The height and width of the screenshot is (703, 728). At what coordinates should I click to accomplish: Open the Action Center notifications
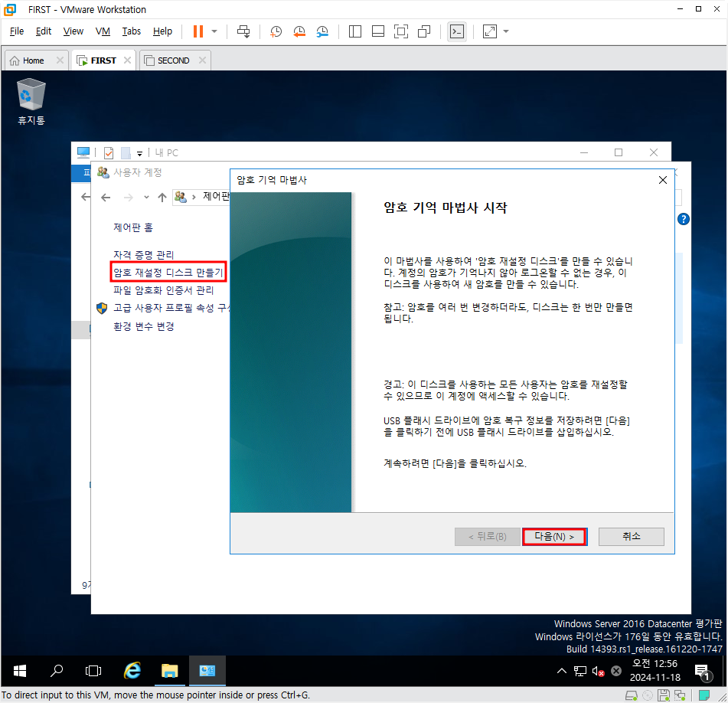pos(703,672)
